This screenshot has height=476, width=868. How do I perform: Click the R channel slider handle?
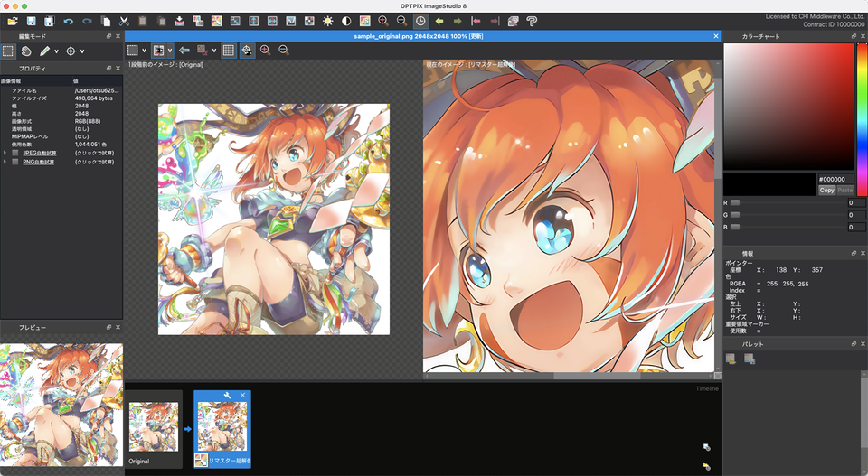click(735, 203)
